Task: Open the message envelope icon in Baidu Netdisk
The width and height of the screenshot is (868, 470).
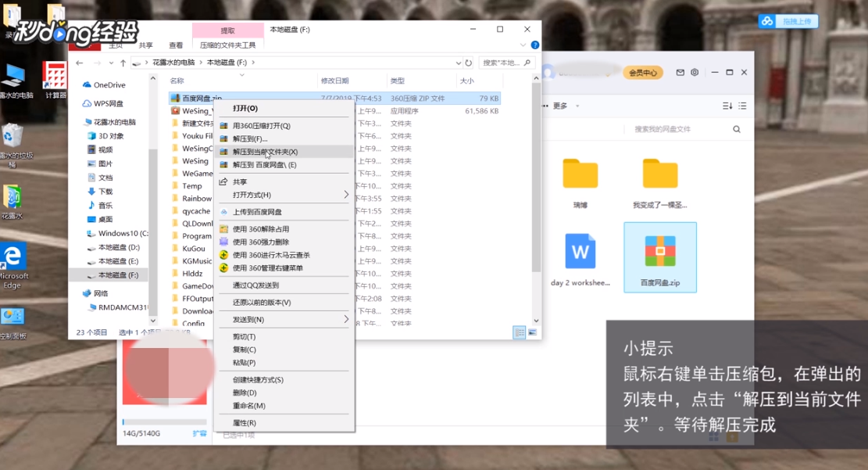Action: click(x=680, y=71)
